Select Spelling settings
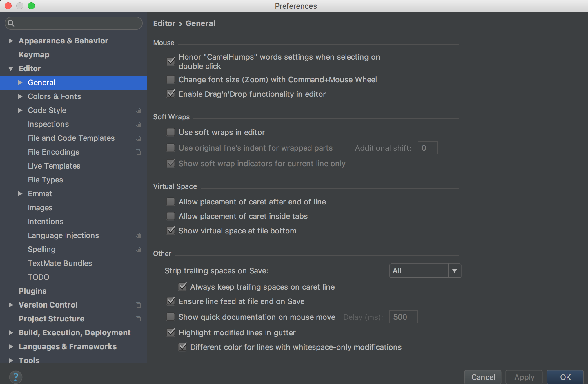This screenshot has height=384, width=588. [x=41, y=249]
